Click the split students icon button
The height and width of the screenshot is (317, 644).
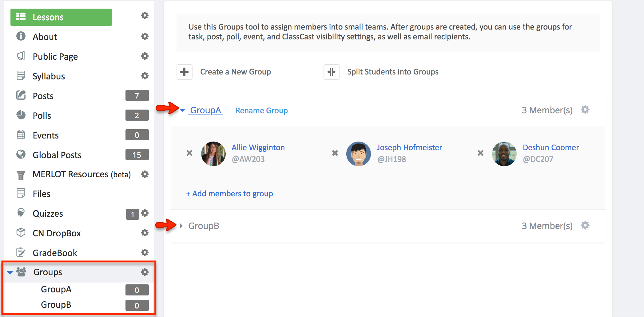[332, 72]
